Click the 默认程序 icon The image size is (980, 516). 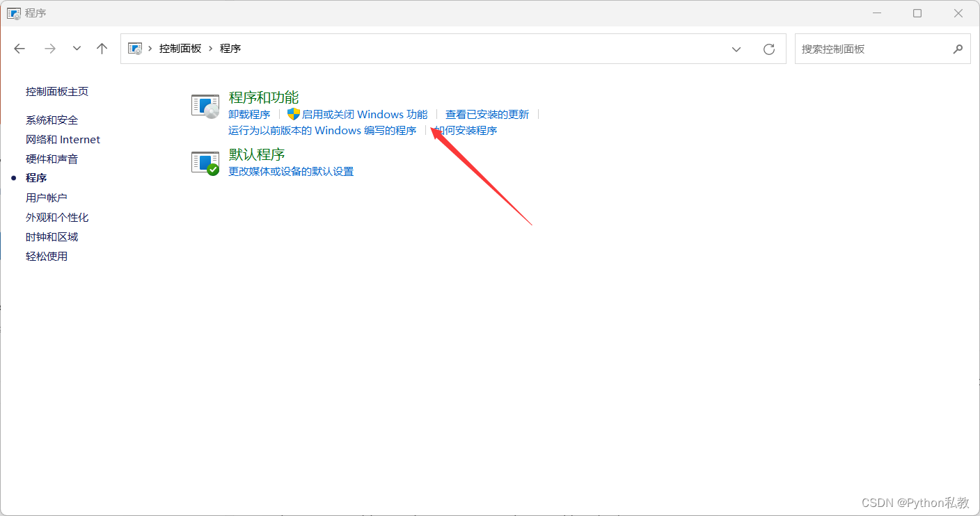point(205,163)
